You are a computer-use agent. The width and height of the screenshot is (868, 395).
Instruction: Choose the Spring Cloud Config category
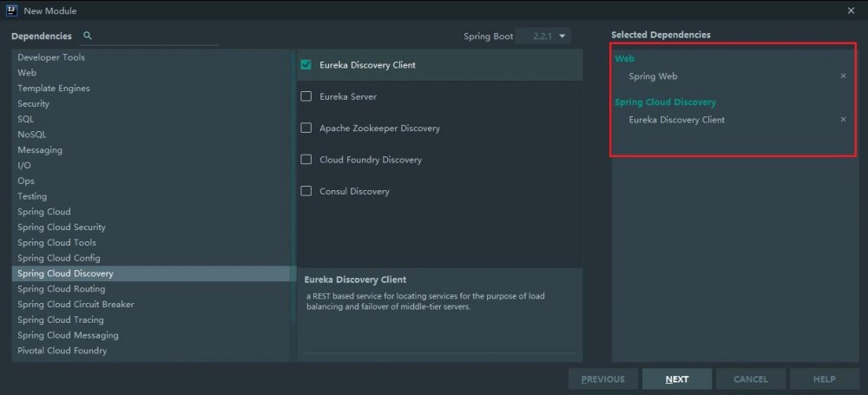59,258
